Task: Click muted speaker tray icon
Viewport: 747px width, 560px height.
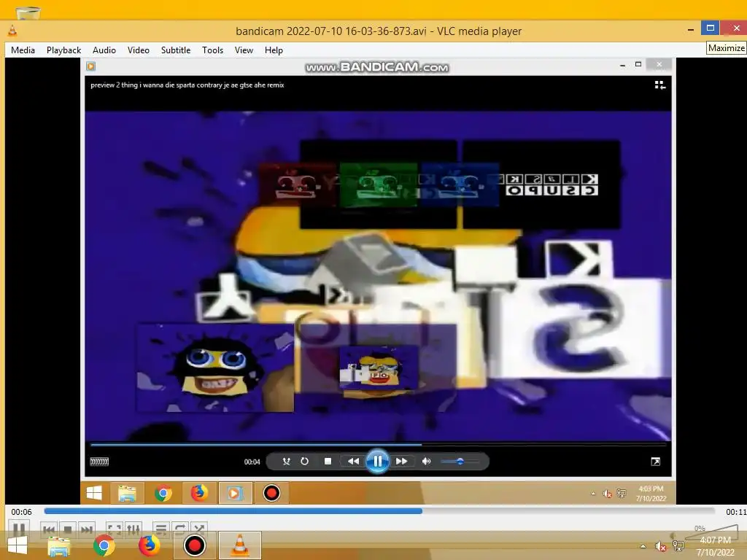Action: [660, 546]
